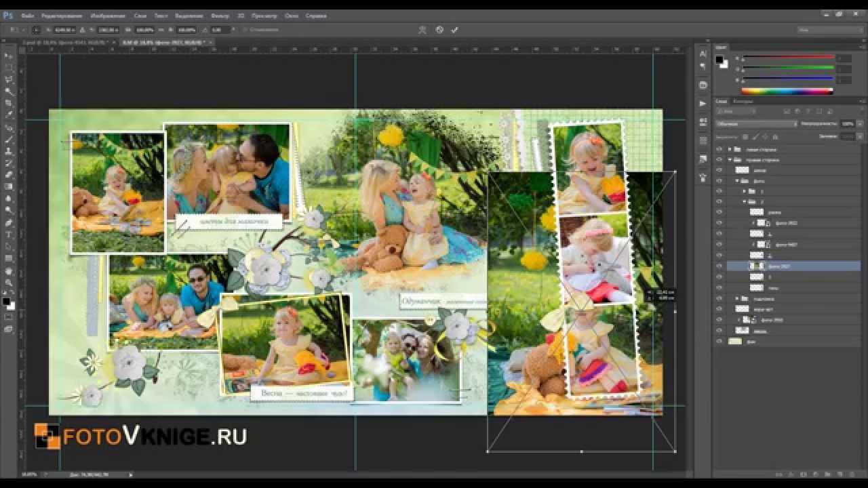Expand the 'левая сторона' layer group
The image size is (868, 488).
[x=730, y=149]
